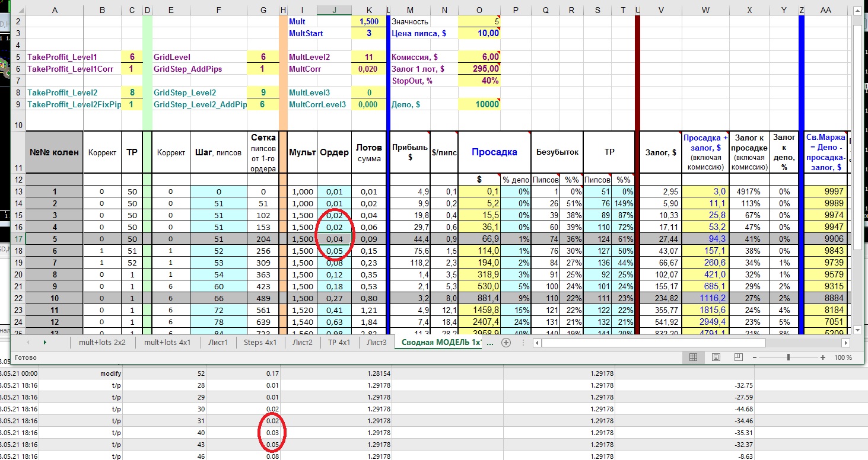868x460 pixels.
Task: Open the TP 4x1 sheet tab
Action: point(339,343)
